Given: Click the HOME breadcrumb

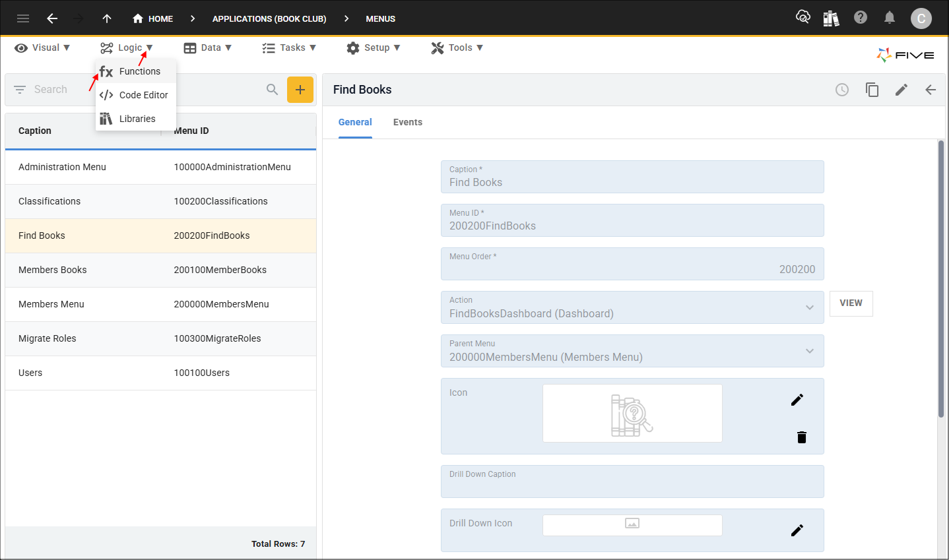Looking at the screenshot, I should click(152, 18).
